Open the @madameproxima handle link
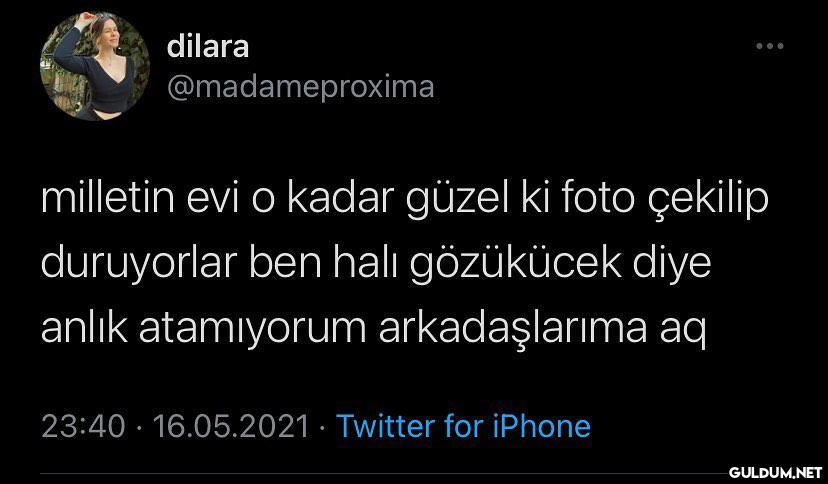 300,87
